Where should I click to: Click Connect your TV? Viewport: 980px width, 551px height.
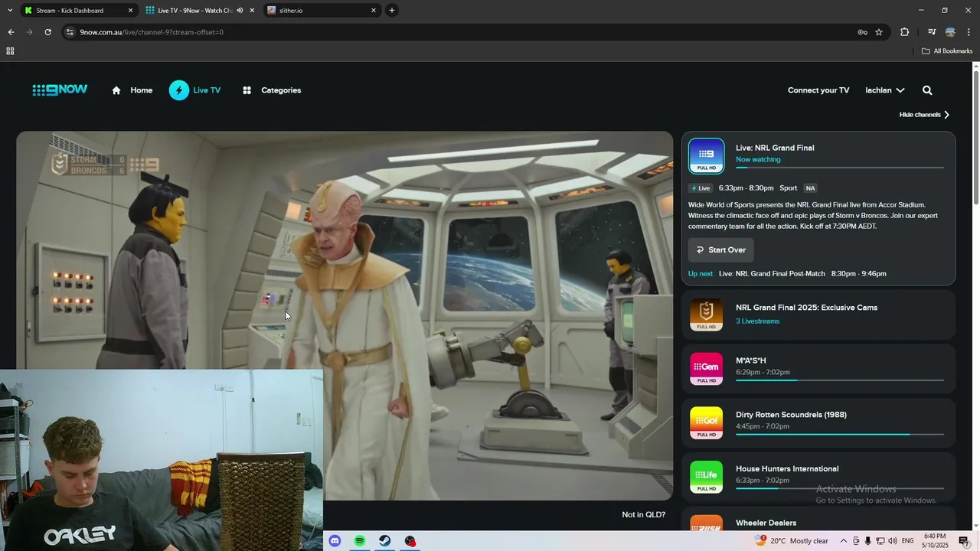[818, 90]
